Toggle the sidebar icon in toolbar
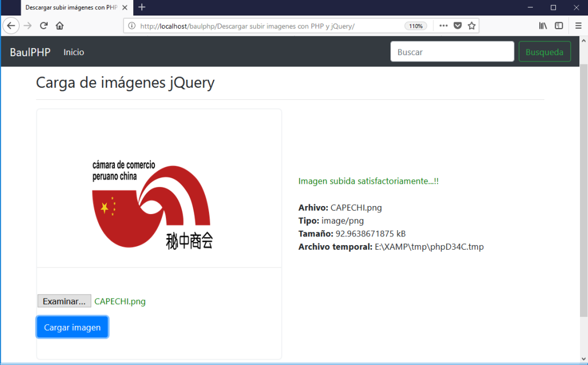The image size is (588, 365). tap(559, 26)
